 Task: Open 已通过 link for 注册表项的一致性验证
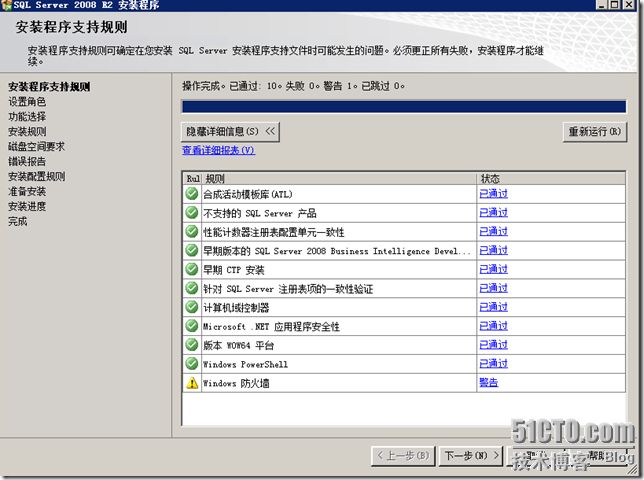[x=493, y=288]
